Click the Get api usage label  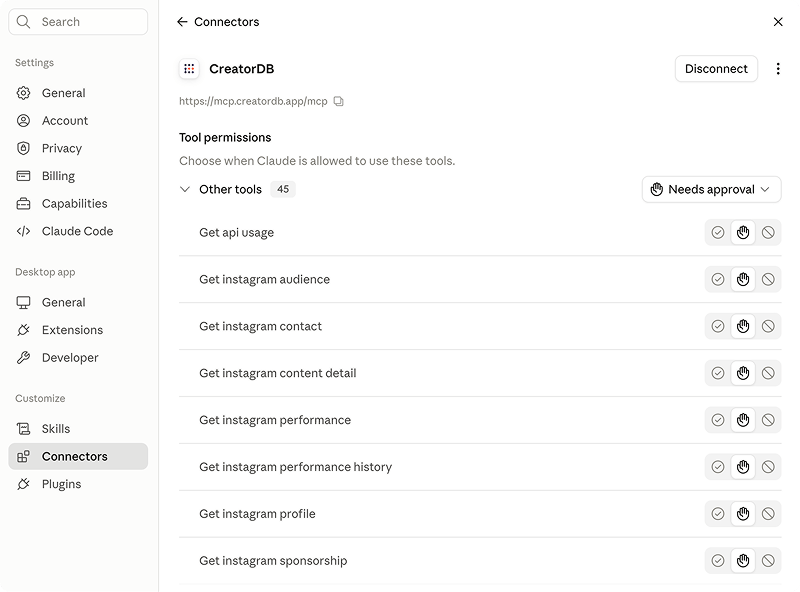tap(236, 233)
